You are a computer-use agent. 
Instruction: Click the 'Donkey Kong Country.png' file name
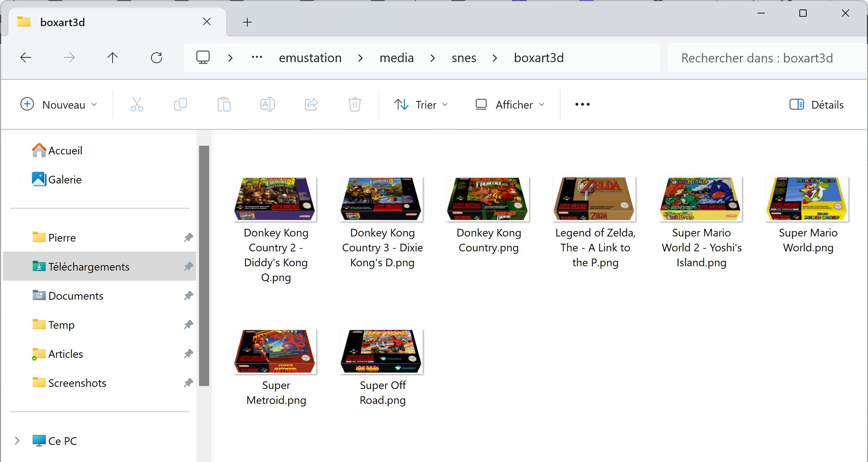(x=489, y=240)
